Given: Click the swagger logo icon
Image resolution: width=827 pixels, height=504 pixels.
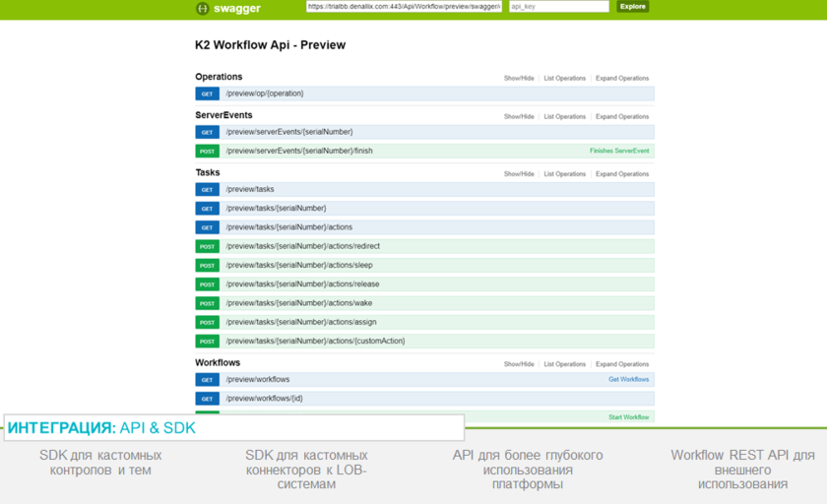Looking at the screenshot, I should (202, 8).
